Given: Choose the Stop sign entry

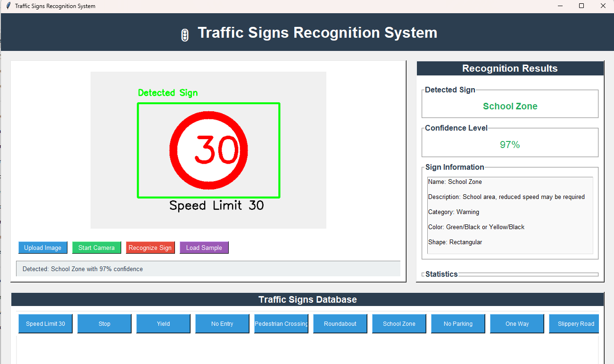Looking at the screenshot, I should (104, 323).
